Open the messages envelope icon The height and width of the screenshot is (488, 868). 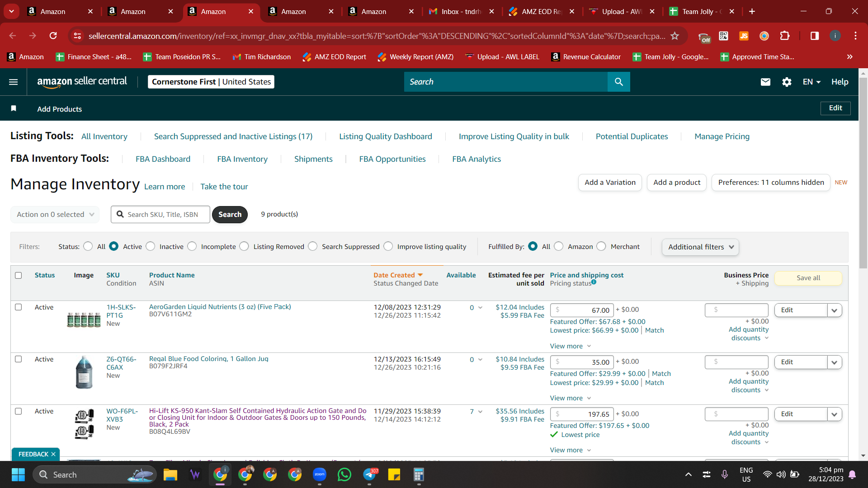pyautogui.click(x=765, y=82)
